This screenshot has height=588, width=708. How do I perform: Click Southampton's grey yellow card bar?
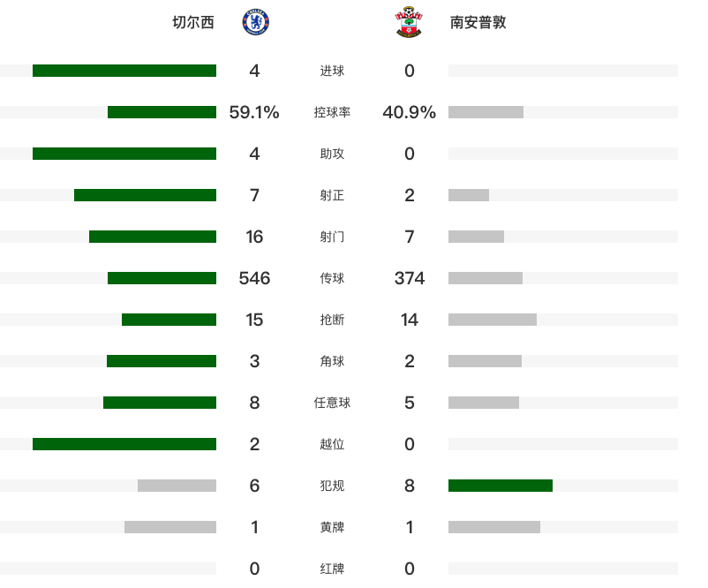(494, 527)
